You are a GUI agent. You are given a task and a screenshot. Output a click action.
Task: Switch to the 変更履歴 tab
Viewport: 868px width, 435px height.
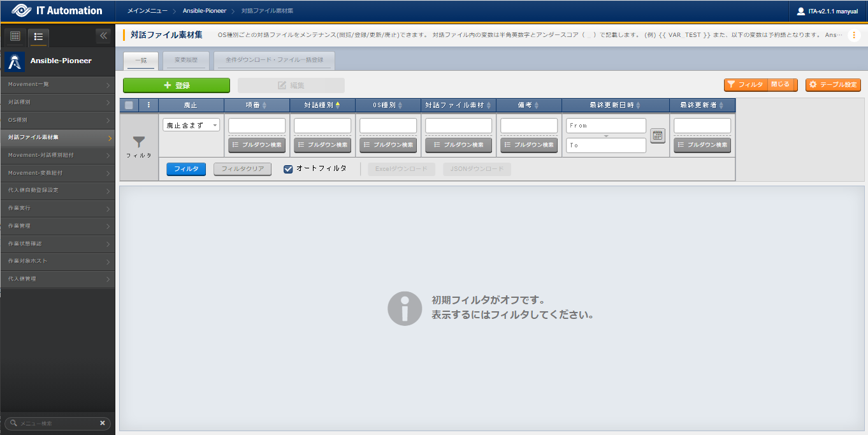pos(185,60)
